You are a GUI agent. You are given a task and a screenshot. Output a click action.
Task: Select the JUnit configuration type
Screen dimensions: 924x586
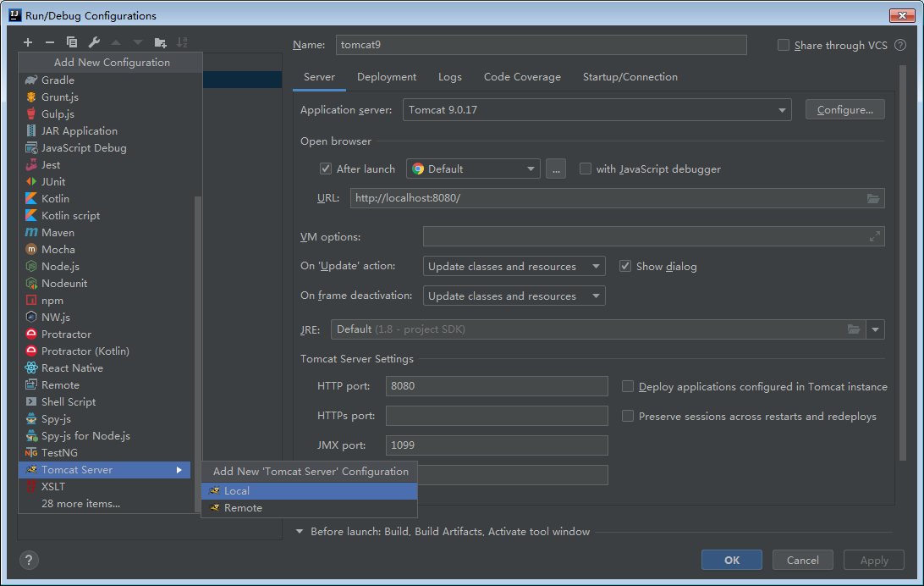pos(105,182)
